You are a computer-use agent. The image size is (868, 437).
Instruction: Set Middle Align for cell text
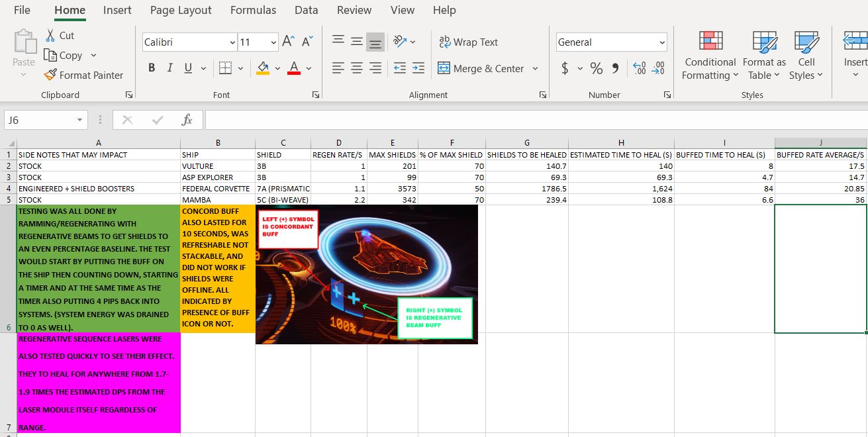pyautogui.click(x=356, y=42)
